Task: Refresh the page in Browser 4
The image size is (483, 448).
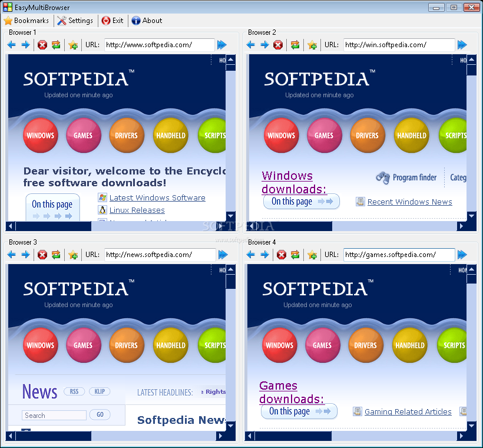Action: pyautogui.click(x=295, y=255)
